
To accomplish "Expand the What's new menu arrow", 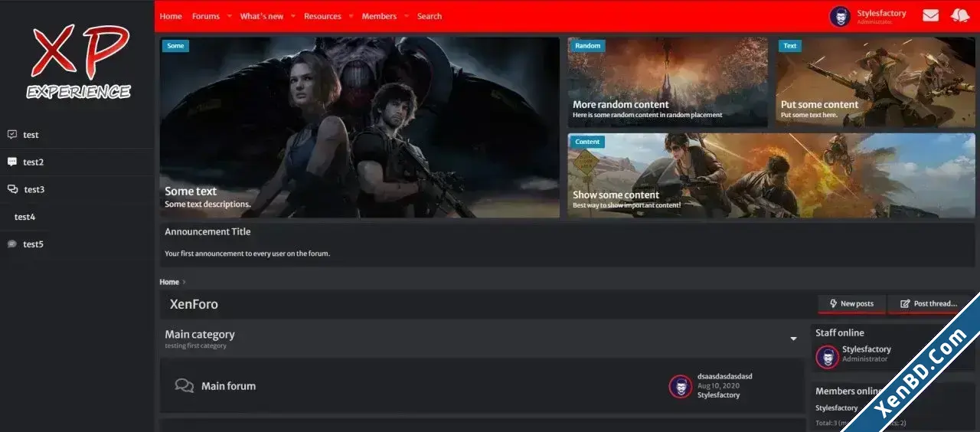I will point(292,16).
